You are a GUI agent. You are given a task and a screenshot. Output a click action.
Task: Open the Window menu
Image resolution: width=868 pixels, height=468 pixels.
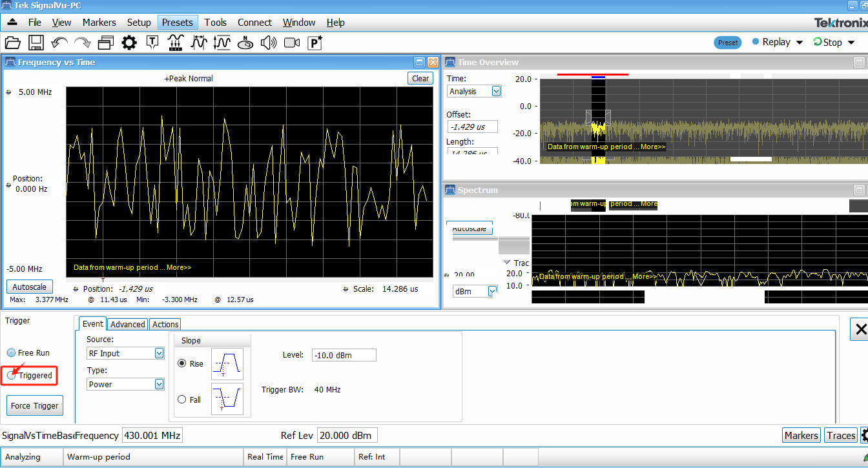pyautogui.click(x=299, y=22)
